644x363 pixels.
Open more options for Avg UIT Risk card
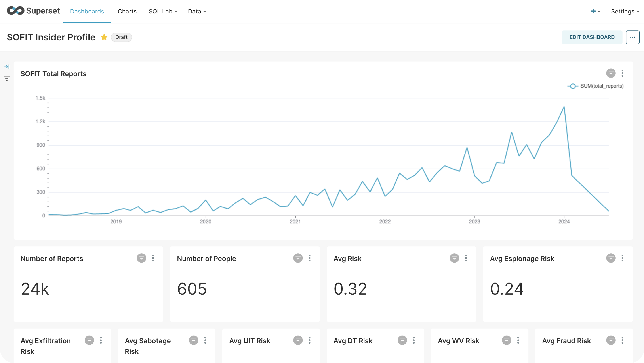pyautogui.click(x=309, y=340)
